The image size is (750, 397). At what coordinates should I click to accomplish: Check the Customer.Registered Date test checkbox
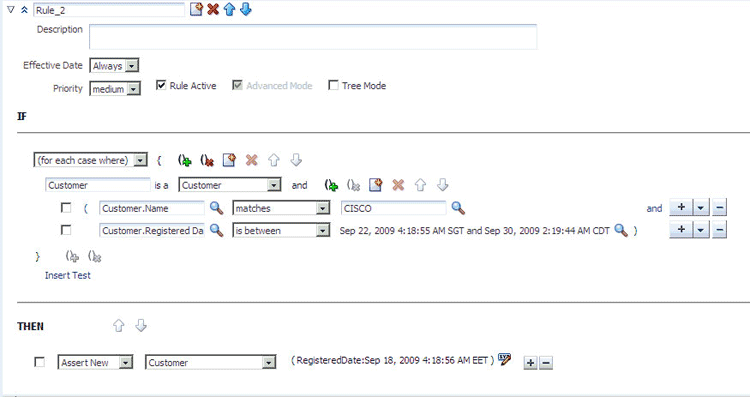coord(66,230)
